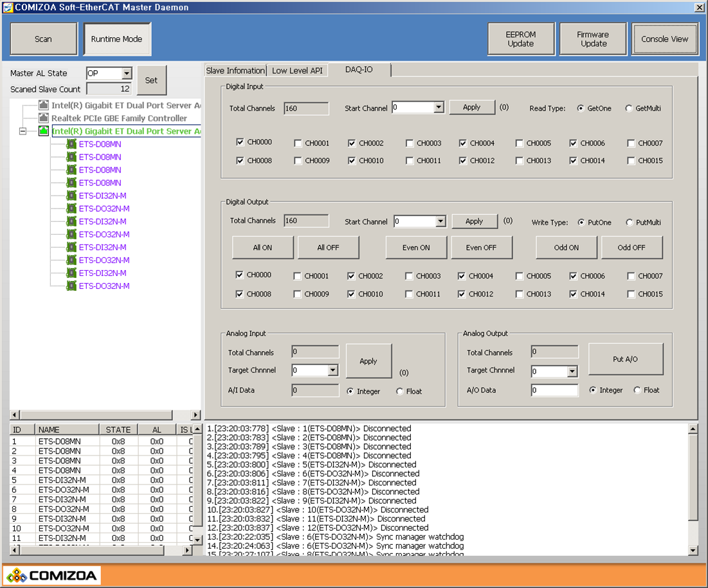This screenshot has height=588, width=708.
Task: Open Analog Input Target Channel dropdown
Action: tap(332, 371)
